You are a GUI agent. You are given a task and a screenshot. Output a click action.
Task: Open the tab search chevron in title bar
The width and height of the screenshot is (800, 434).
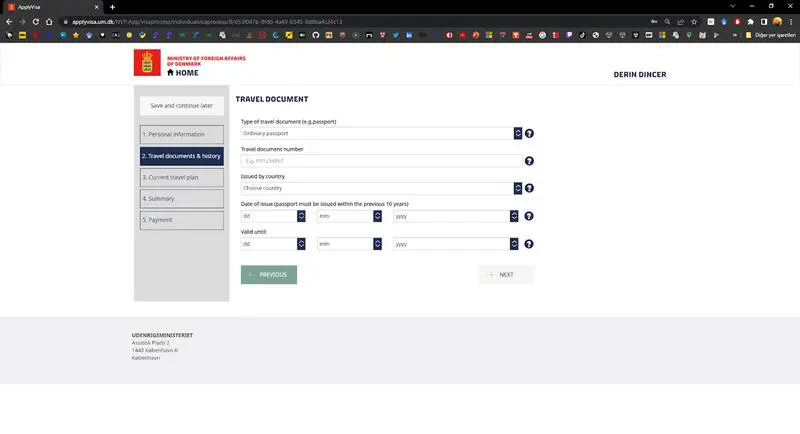733,6
